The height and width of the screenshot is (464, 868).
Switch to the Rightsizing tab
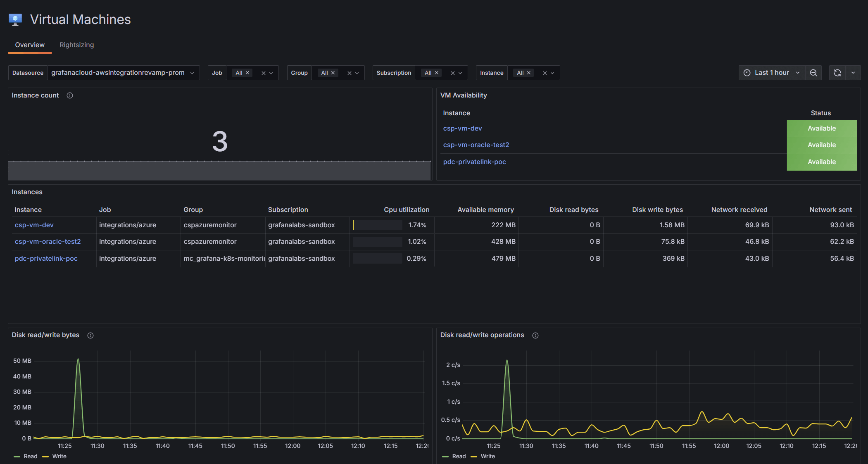[x=76, y=45]
